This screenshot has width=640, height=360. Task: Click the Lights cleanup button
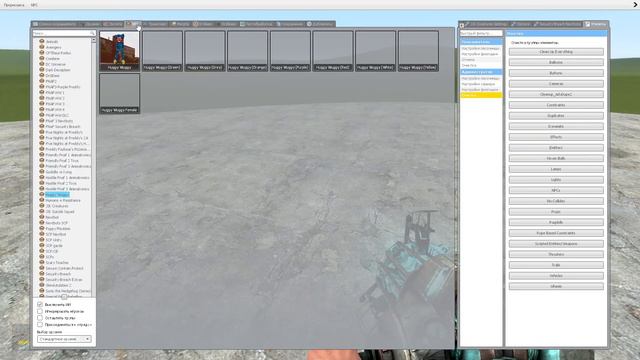[556, 180]
